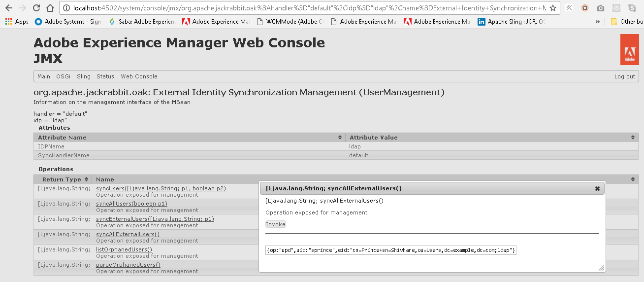Open the Main menu
644x282 pixels.
[x=44, y=76]
